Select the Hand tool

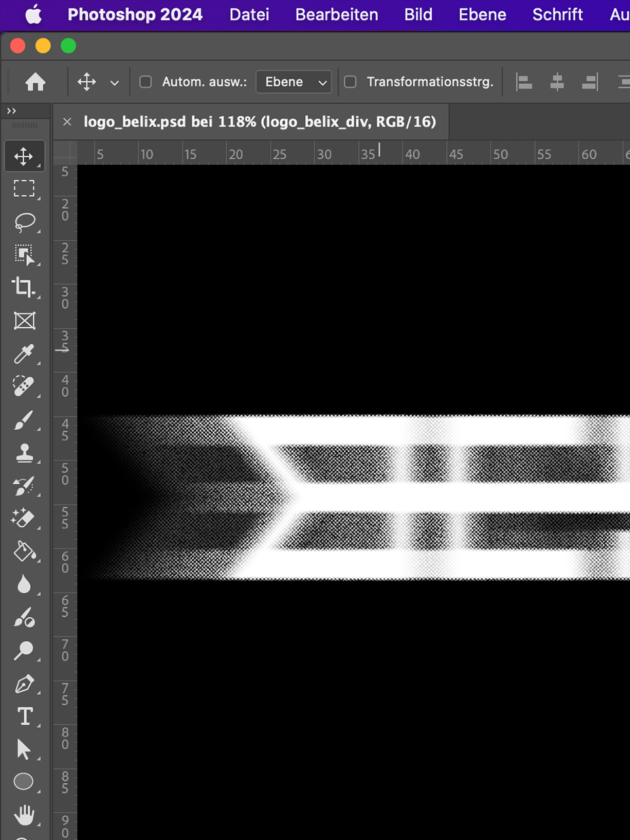24,814
